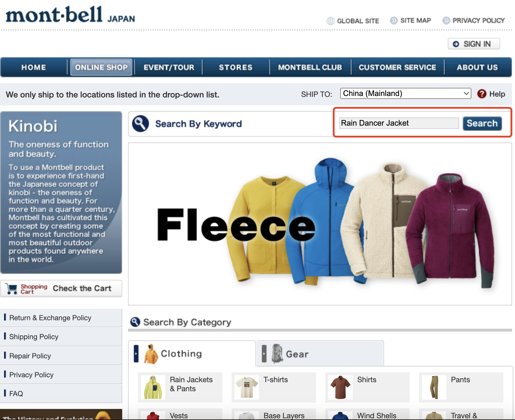The image size is (515, 420).
Task: Click the Help question mark icon
Action: click(x=482, y=94)
